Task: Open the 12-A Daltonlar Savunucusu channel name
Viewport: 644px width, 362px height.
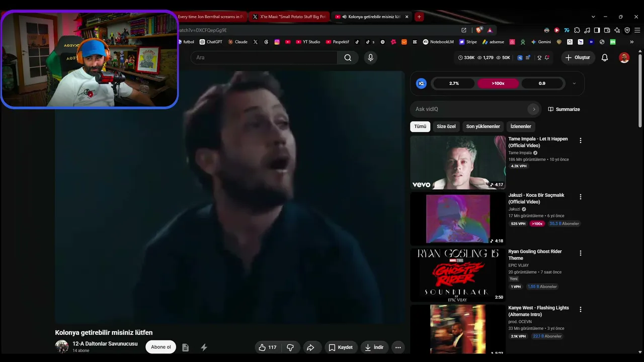Action: click(x=105, y=344)
